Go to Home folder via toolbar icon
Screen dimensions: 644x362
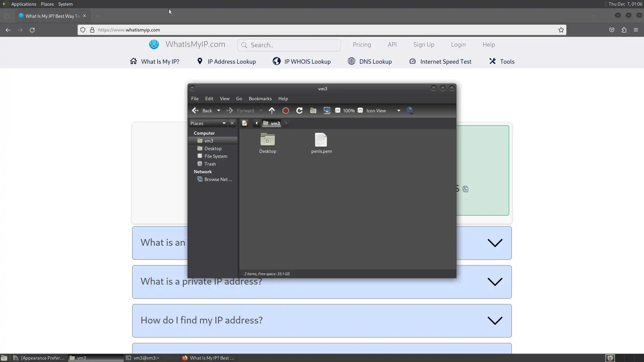[313, 111]
